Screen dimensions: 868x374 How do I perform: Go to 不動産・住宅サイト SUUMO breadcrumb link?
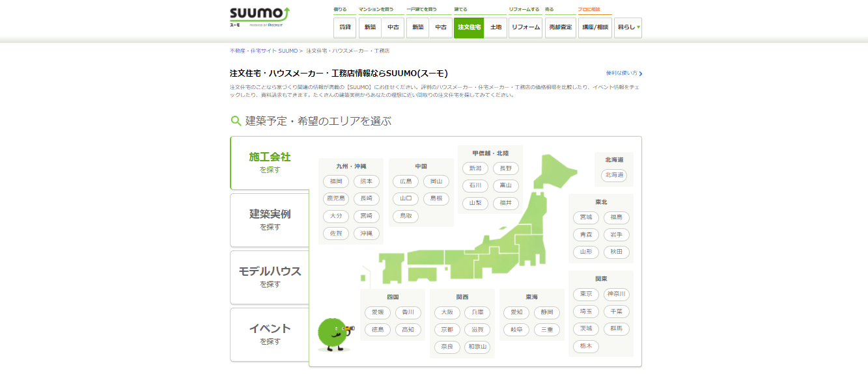coord(264,51)
